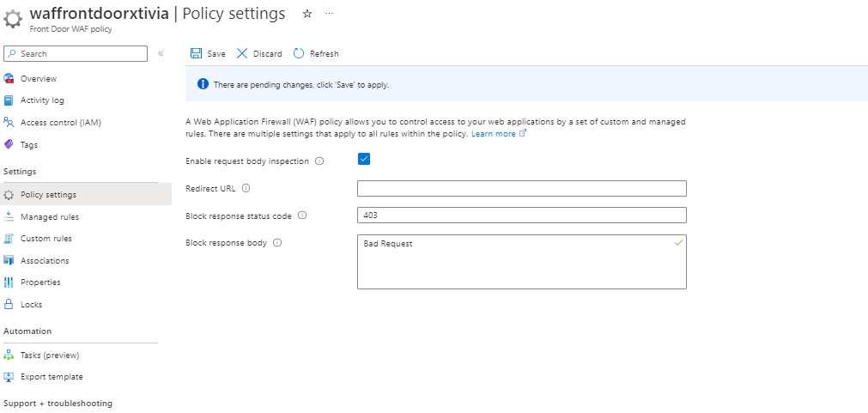Screen dimensions: 868x413
Task: Open the ellipsis more options menu
Action: pyautogui.click(x=329, y=14)
